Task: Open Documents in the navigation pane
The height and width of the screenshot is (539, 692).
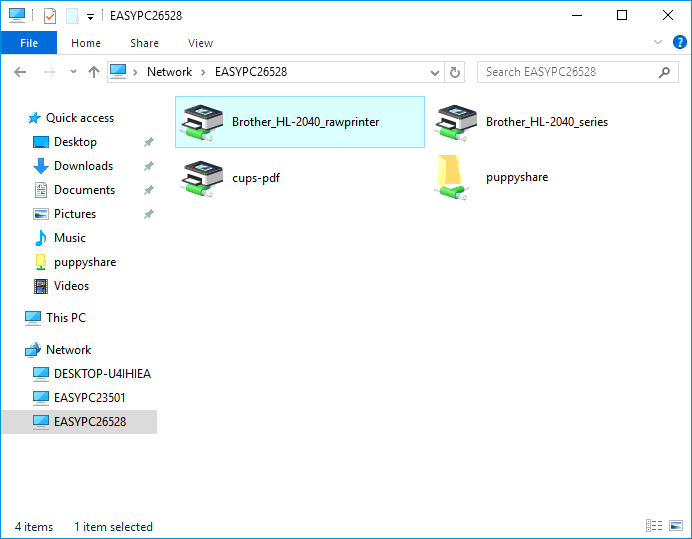Action: (x=84, y=190)
